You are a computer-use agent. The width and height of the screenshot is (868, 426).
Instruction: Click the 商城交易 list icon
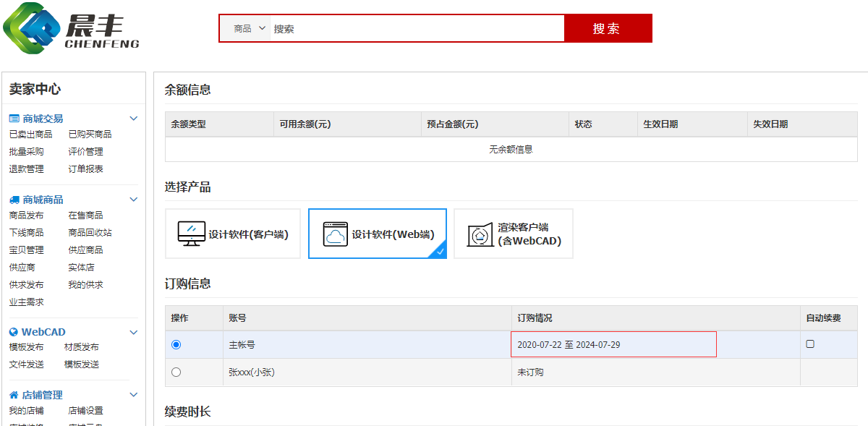pyautogui.click(x=14, y=119)
